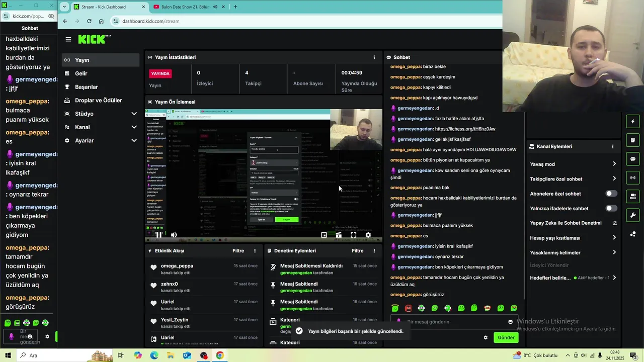This screenshot has height=362, width=644.
Task: Open Filtre in Denetim Eylemleri panel
Action: pyautogui.click(x=357, y=251)
